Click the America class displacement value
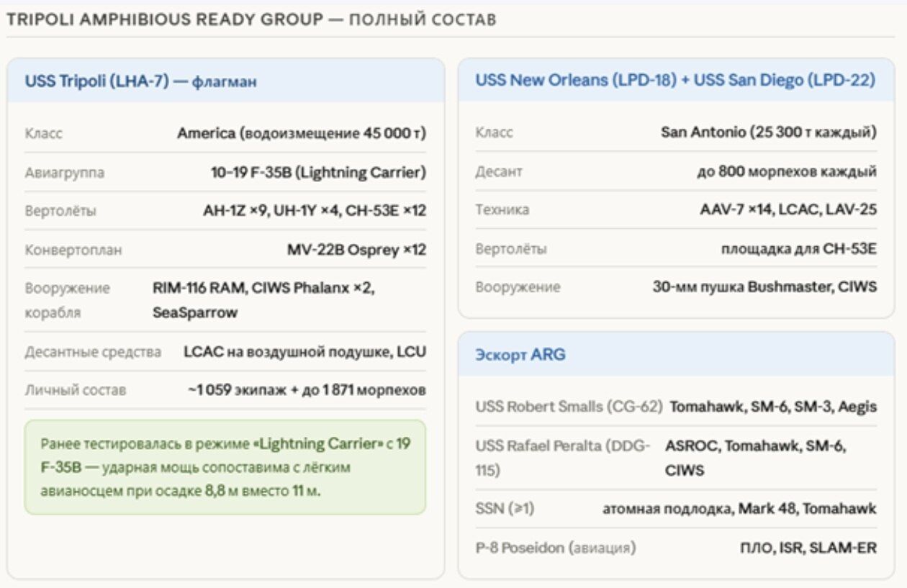 coord(302,134)
